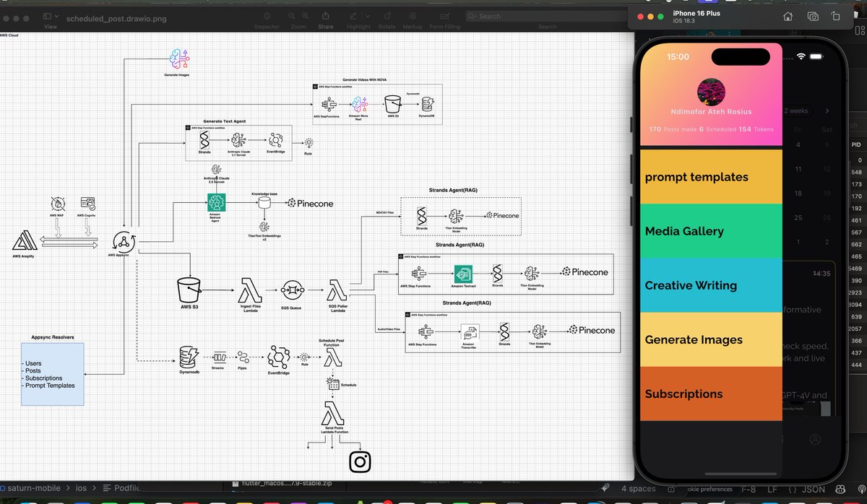This screenshot has height=504, width=867.
Task: Focus the Search field in Preview toolbar
Action: (545, 16)
